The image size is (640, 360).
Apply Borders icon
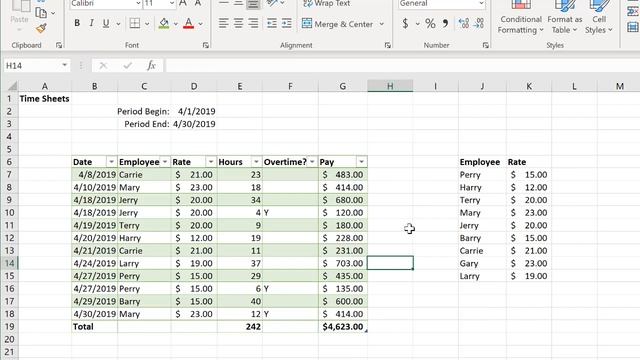pos(135,24)
